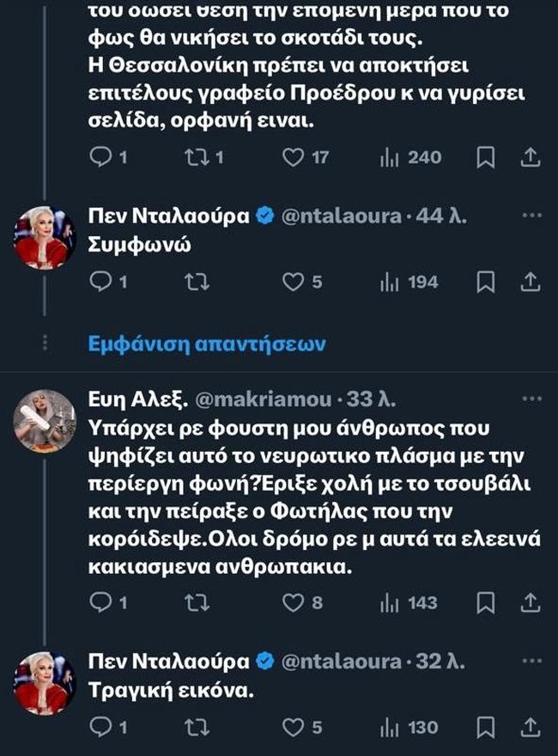Retweet the 'Συμφωνώ' tweet

pos(197,282)
